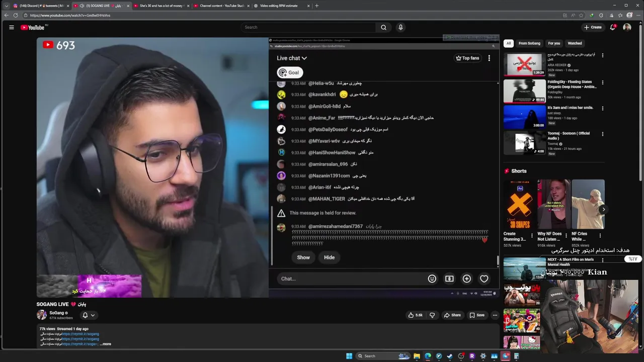
Task: Click the browser address bar URL
Action: (x=70, y=15)
